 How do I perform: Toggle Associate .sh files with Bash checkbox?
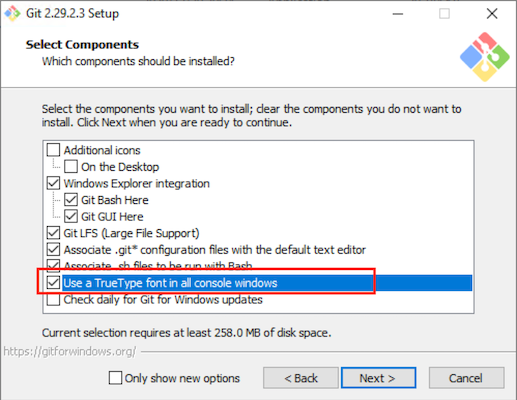(53, 264)
